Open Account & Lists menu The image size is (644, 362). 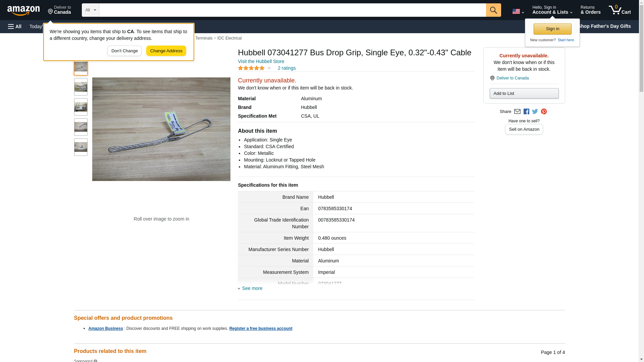coord(552,10)
